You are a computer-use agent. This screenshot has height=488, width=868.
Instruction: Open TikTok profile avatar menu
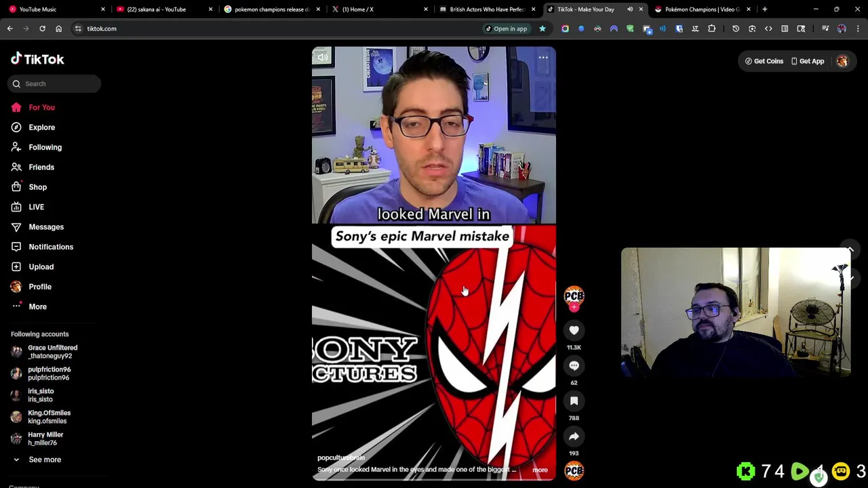click(842, 61)
